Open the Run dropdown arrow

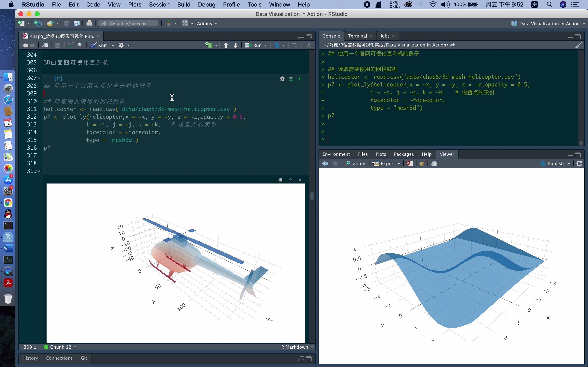(x=266, y=45)
